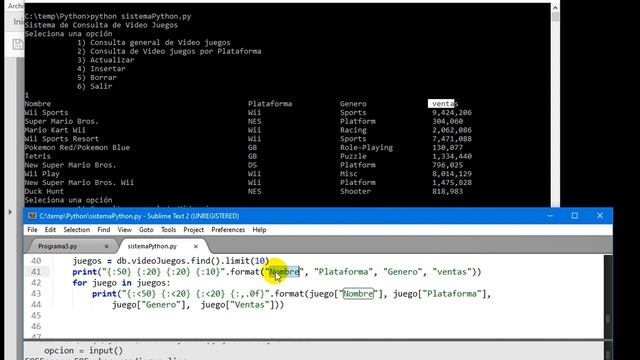Click the save icon in the background window
The height and width of the screenshot is (360, 640).
[18, 44]
